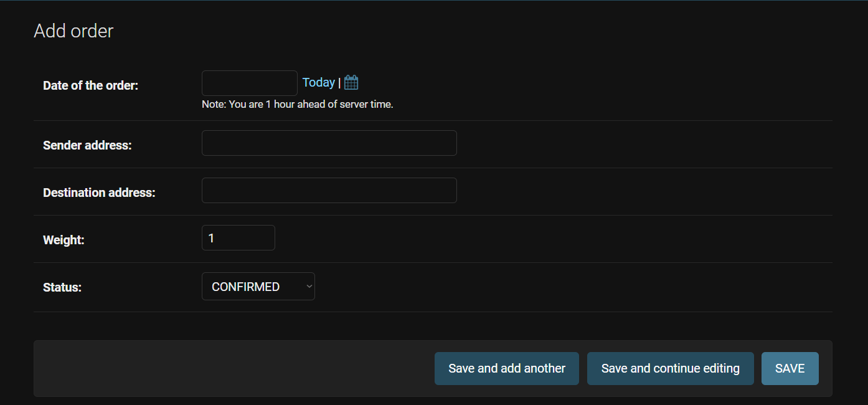Click into the Sender address field
Image resolution: width=868 pixels, height=405 pixels.
[x=329, y=143]
